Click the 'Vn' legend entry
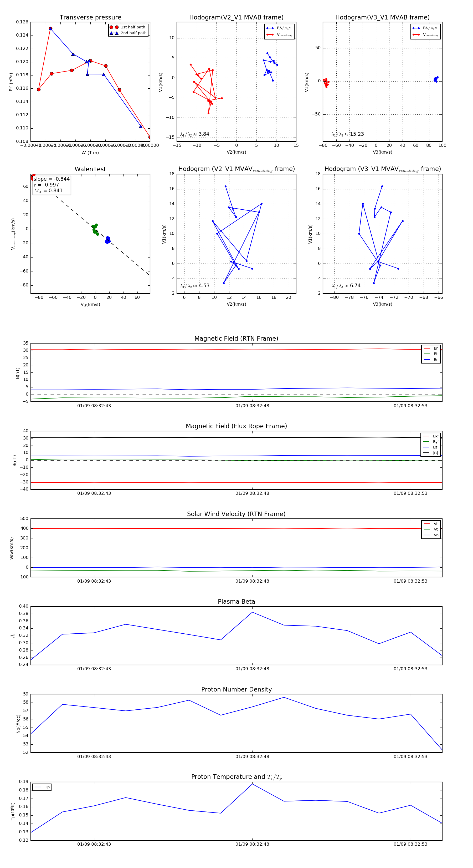The width and height of the screenshot is (473, 868). pyautogui.click(x=431, y=535)
